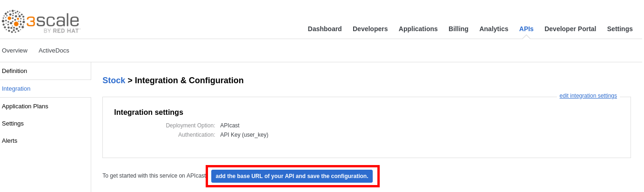Image resolution: width=644 pixels, height=192 pixels.
Task: Open the Applications top navigation item
Action: 418,29
